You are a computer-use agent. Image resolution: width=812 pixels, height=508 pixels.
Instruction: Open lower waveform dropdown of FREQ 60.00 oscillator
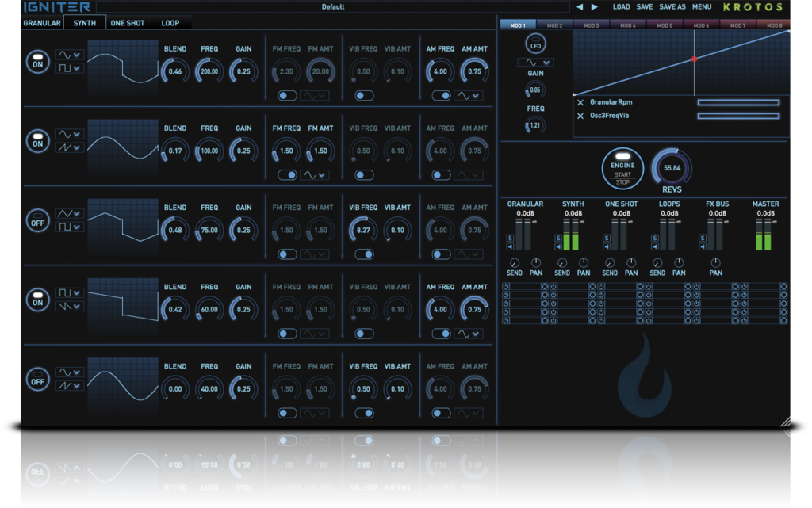coord(70,306)
